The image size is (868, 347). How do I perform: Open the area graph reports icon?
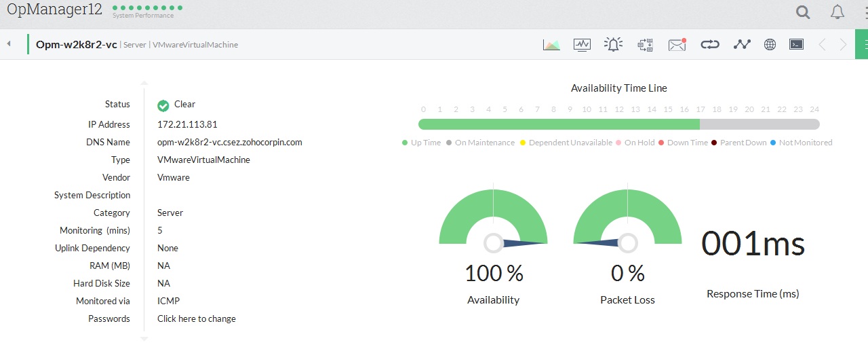pos(551,45)
